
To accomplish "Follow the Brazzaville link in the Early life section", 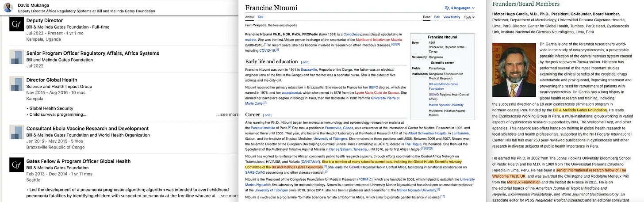I will (x=309, y=69).
